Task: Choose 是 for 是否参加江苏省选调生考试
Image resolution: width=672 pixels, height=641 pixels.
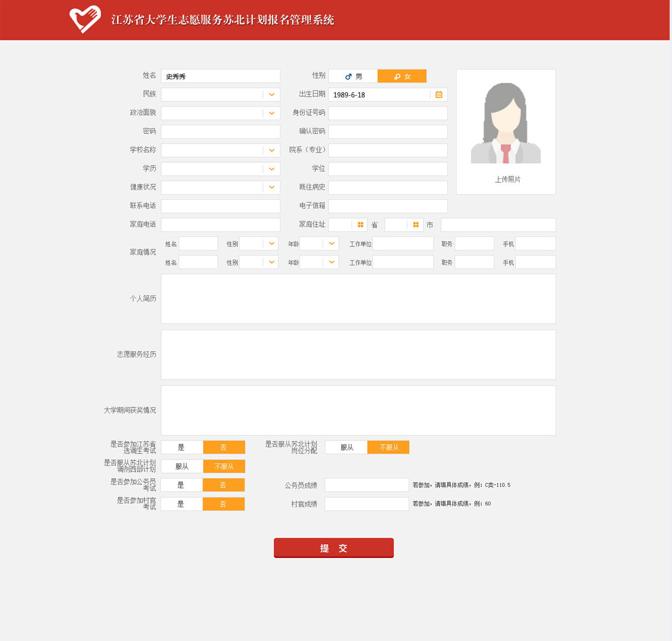Action: tap(182, 447)
